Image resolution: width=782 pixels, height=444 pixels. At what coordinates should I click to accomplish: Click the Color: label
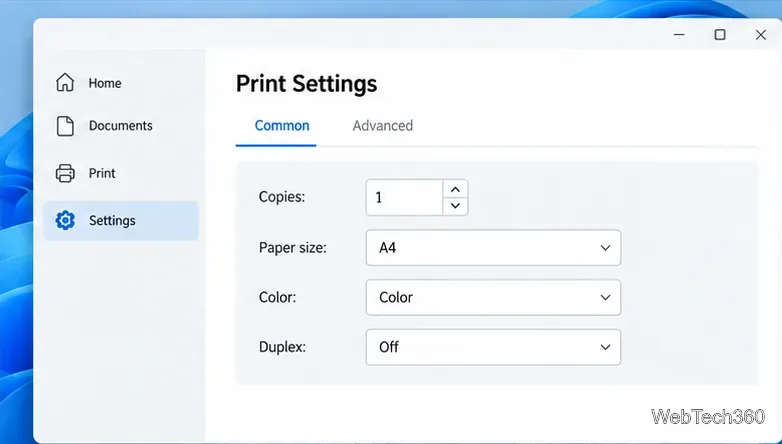pyautogui.click(x=277, y=297)
